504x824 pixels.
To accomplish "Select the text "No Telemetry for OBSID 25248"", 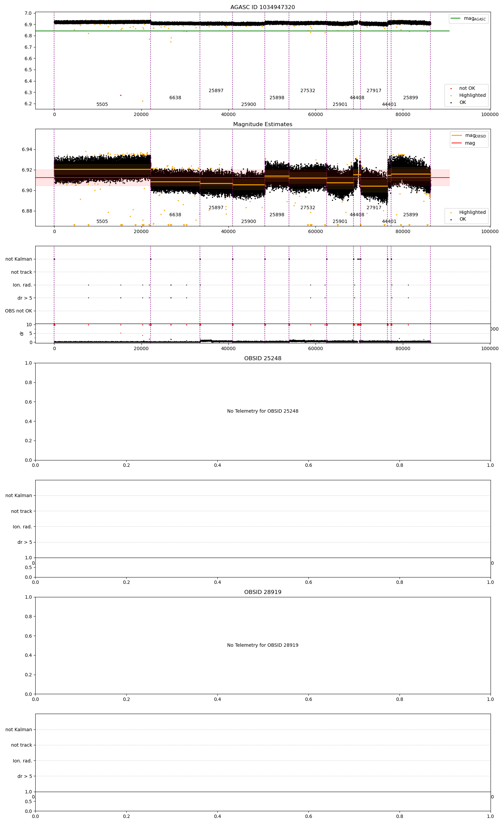I will click(x=262, y=411).
